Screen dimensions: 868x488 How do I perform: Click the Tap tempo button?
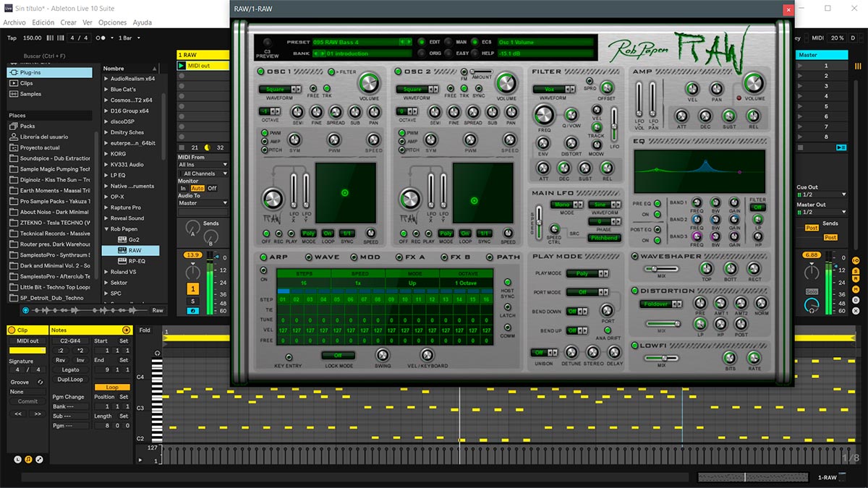tap(12, 38)
